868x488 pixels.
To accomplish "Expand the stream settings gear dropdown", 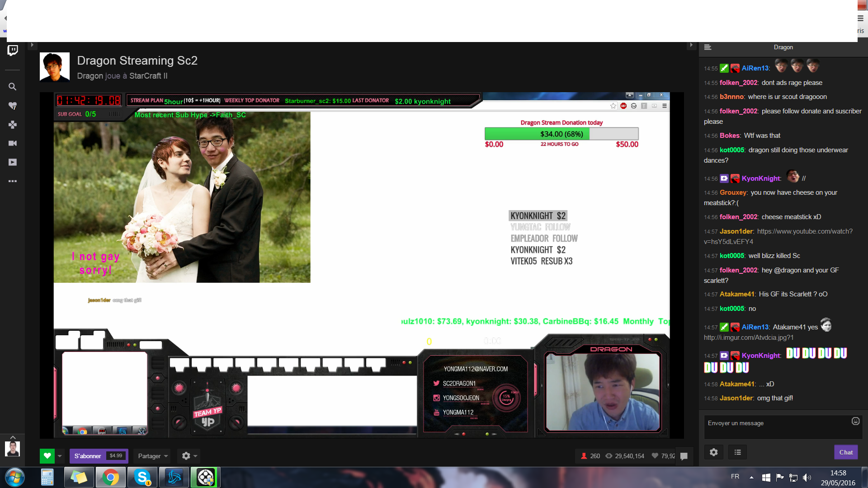I will pyautogui.click(x=189, y=456).
